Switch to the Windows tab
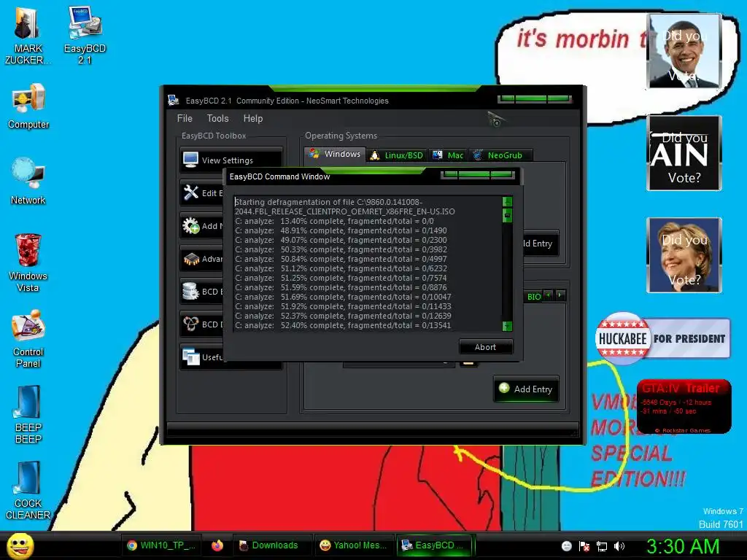This screenshot has height=560, width=747. click(x=335, y=155)
